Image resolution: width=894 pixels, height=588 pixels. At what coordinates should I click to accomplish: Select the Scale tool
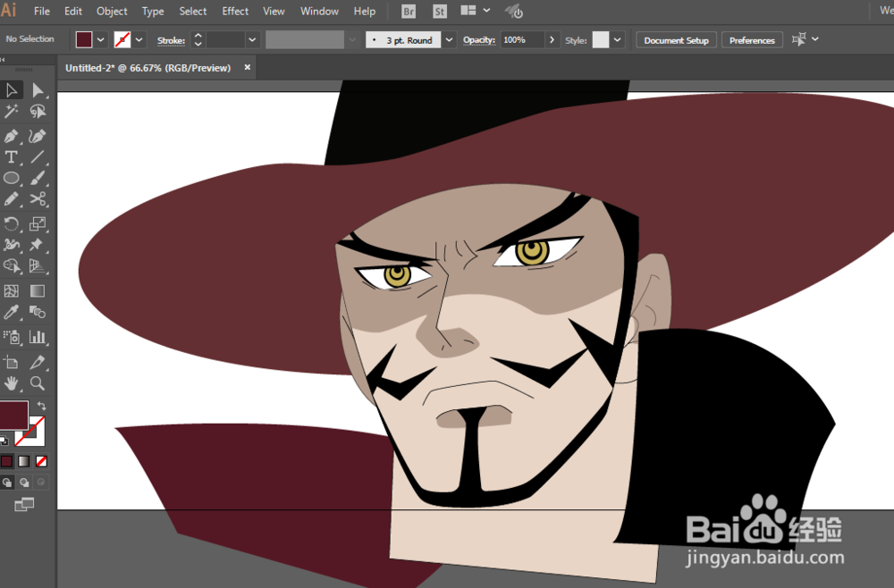38,223
